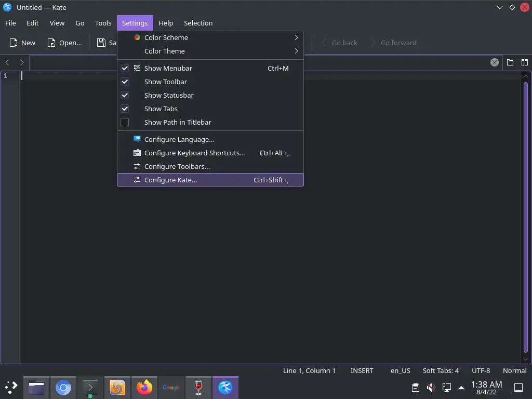Open the View menu

(x=57, y=23)
